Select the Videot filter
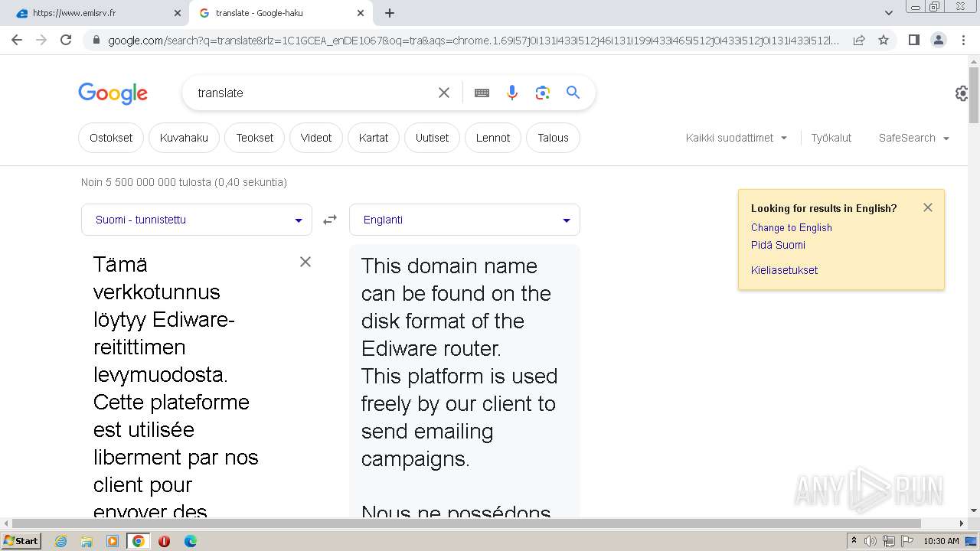The height and width of the screenshot is (551, 980). (x=316, y=138)
